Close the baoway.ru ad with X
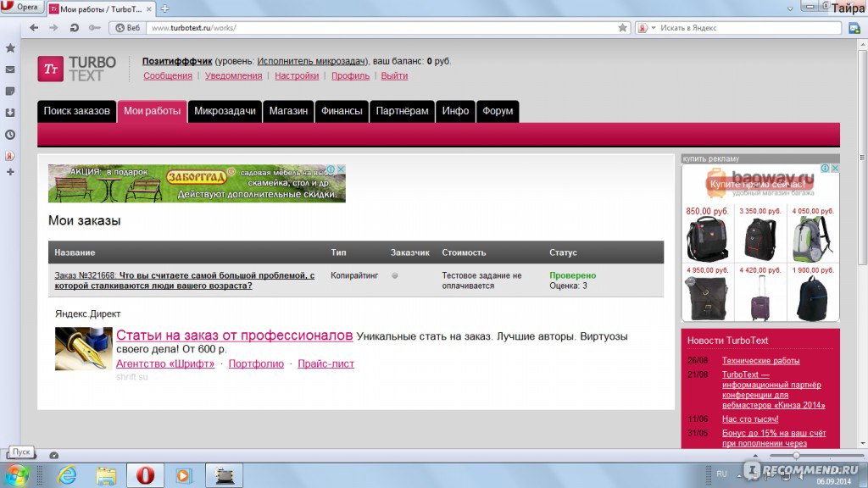 (835, 169)
